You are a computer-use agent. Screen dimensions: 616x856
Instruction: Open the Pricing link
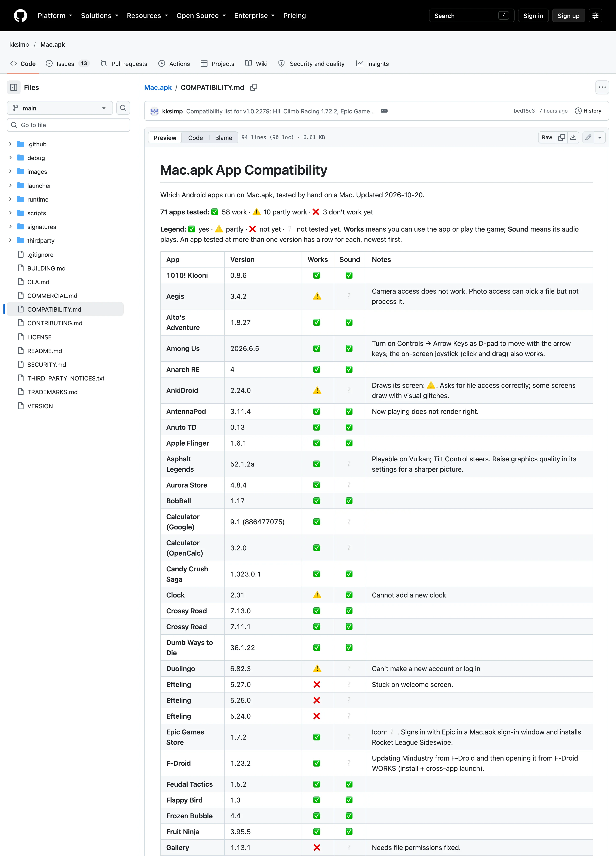pyautogui.click(x=295, y=15)
